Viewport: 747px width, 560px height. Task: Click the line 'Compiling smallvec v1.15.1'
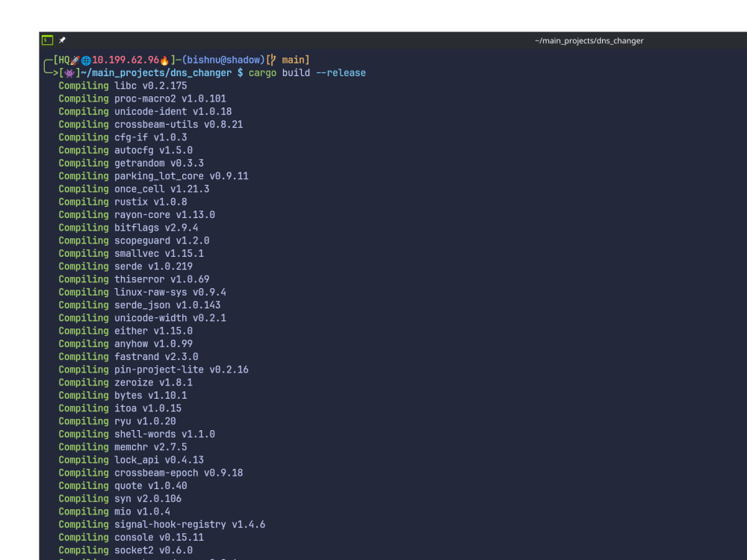click(131, 253)
